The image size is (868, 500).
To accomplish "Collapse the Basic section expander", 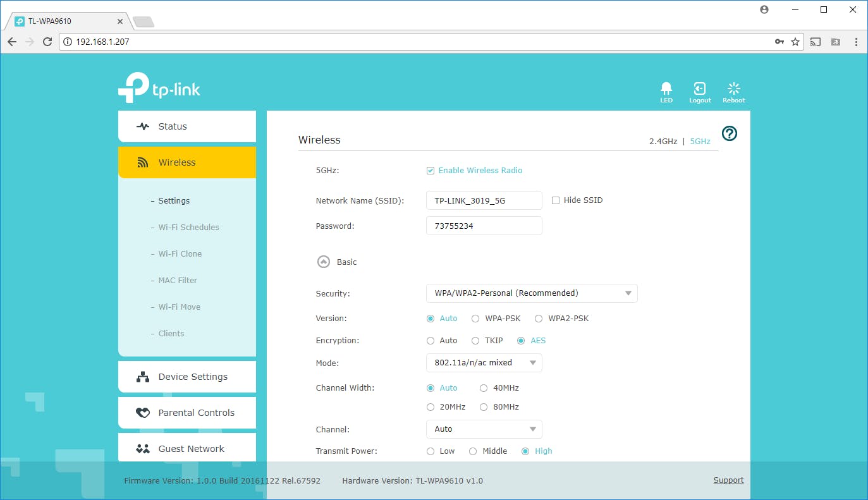I will tap(323, 262).
